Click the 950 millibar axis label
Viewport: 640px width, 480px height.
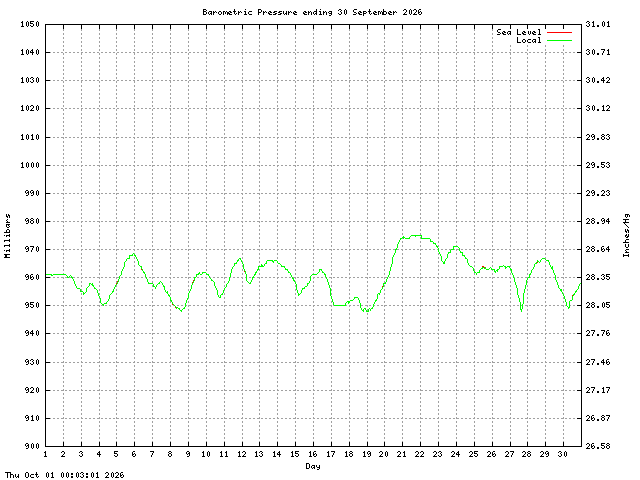pos(32,305)
